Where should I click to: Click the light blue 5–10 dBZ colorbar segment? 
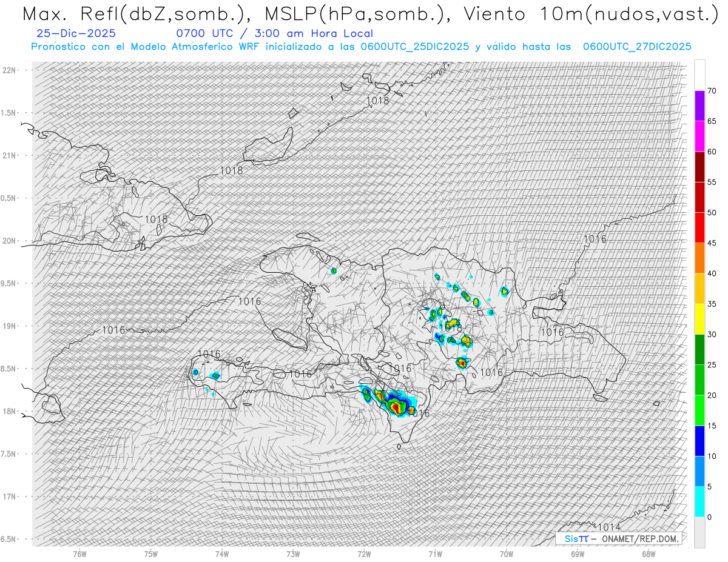(x=700, y=472)
